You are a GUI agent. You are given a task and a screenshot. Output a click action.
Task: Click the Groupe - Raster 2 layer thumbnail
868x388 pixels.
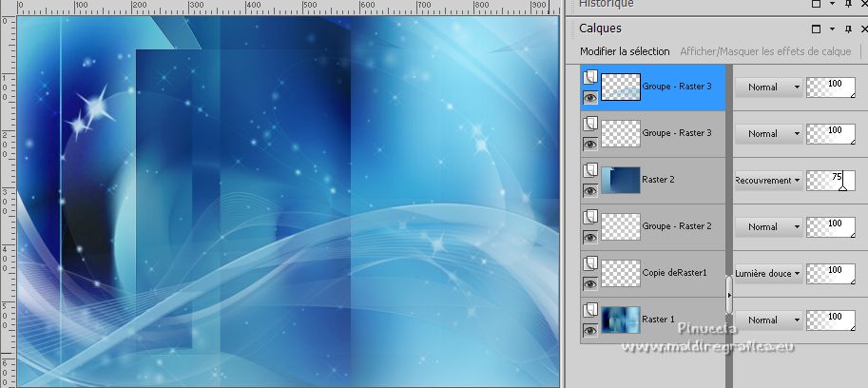[621, 226]
